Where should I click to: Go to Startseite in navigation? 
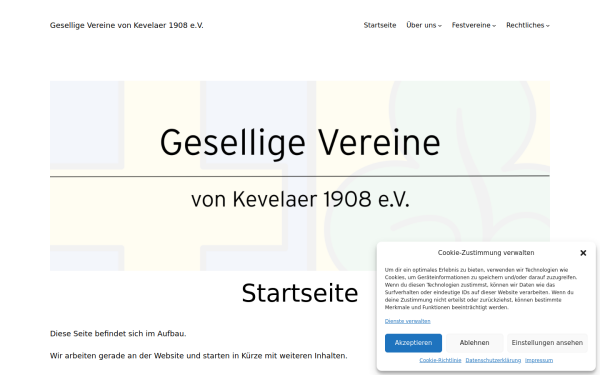380,25
